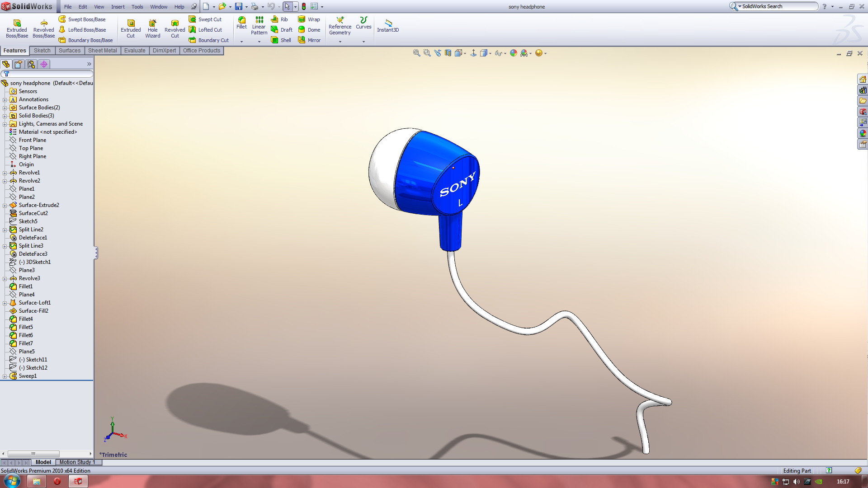This screenshot has height=488, width=868.
Task: Open the View Orientation dropdown arrow
Action: pyautogui.click(x=465, y=53)
